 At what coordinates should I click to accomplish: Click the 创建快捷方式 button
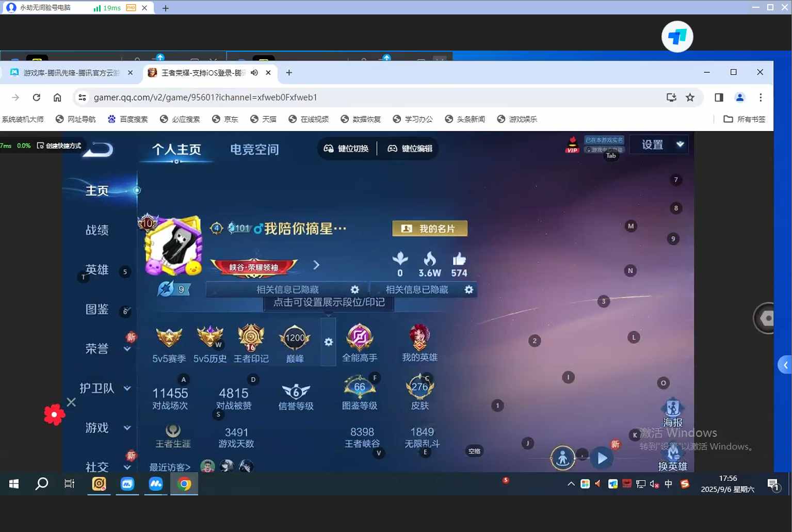click(x=59, y=146)
